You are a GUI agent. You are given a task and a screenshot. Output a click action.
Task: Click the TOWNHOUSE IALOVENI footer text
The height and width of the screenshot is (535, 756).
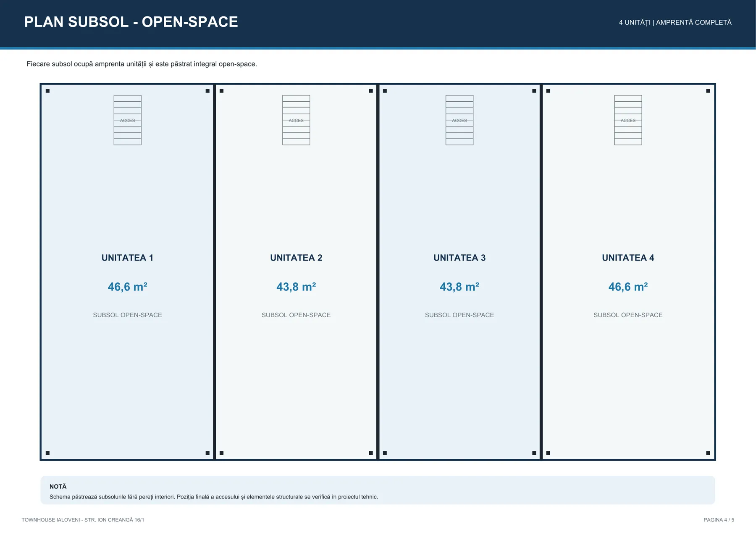[x=83, y=520]
